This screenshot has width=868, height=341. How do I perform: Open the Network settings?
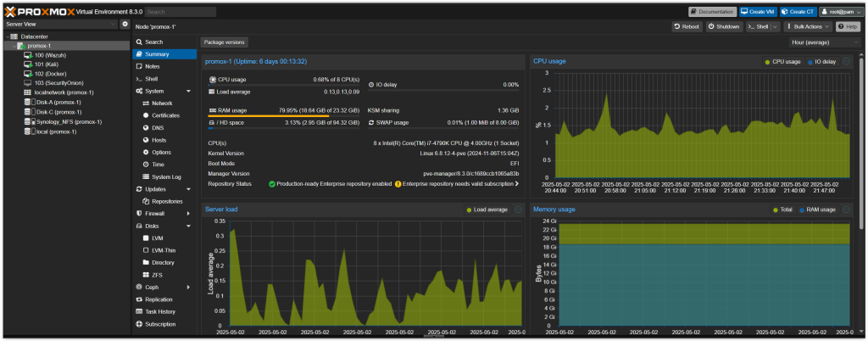164,103
